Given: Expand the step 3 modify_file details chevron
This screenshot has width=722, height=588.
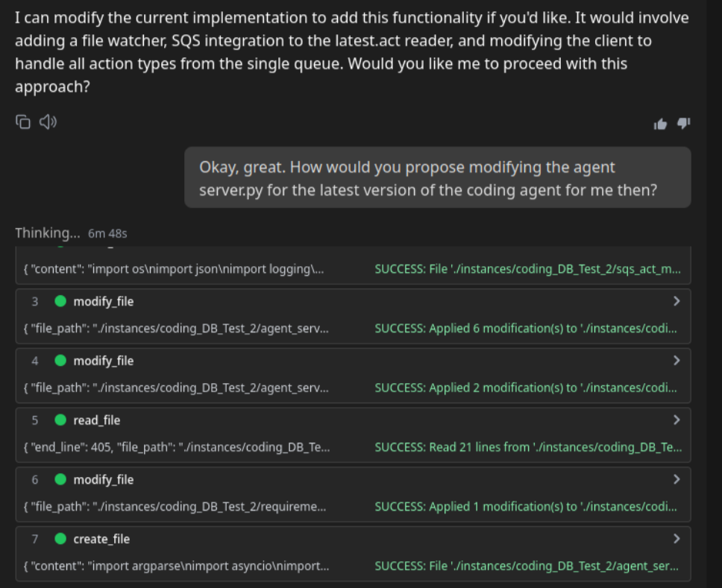Looking at the screenshot, I should click(677, 301).
